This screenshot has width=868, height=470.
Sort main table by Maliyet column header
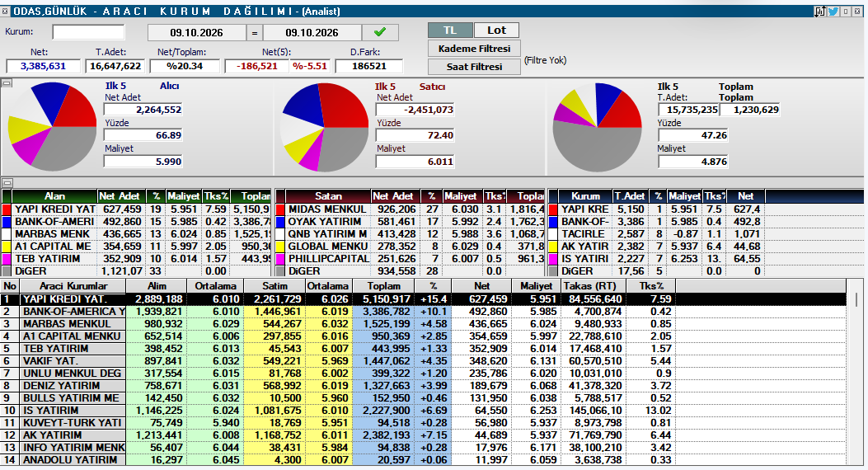(x=536, y=286)
